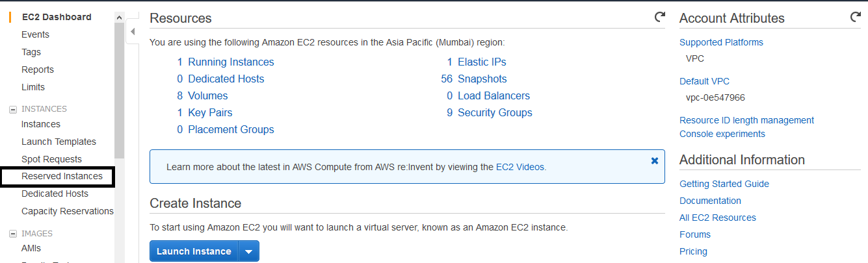The width and height of the screenshot is (868, 263).
Task: Open the EC2 Videos link
Action: 520,167
